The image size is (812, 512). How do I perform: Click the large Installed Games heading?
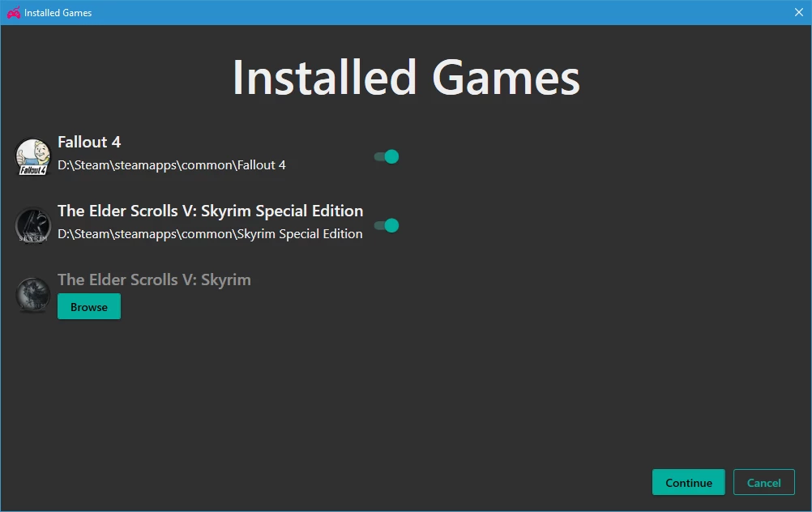pyautogui.click(x=406, y=78)
